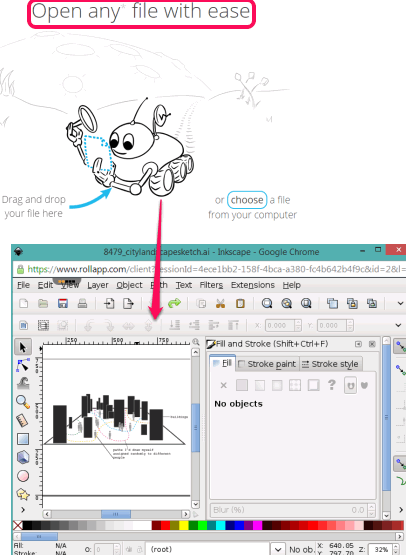Toggle the heart-shaped nonzero fill rule button

pyautogui.click(x=365, y=385)
